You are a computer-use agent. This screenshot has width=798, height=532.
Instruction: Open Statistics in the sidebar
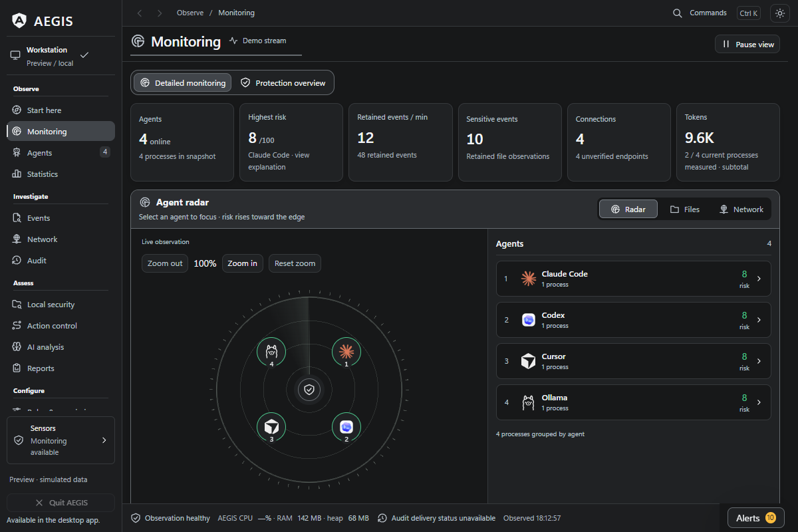61,174
